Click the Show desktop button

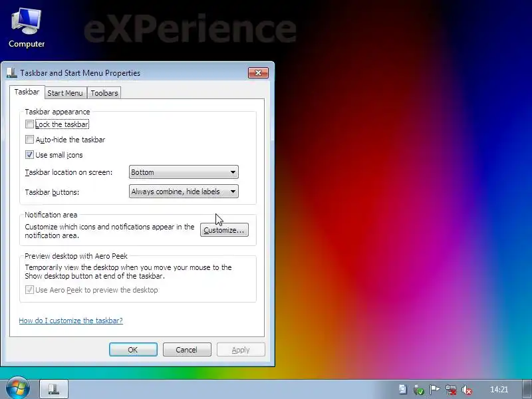[x=527, y=389]
